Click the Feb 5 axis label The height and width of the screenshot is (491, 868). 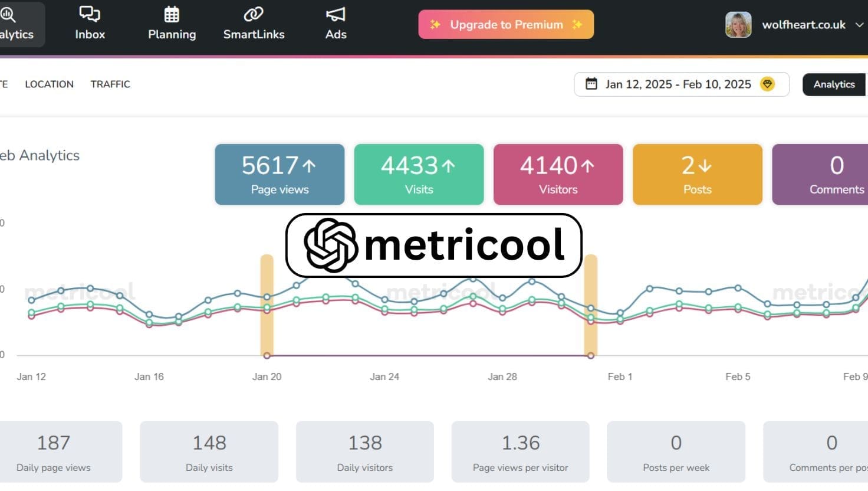738,377
